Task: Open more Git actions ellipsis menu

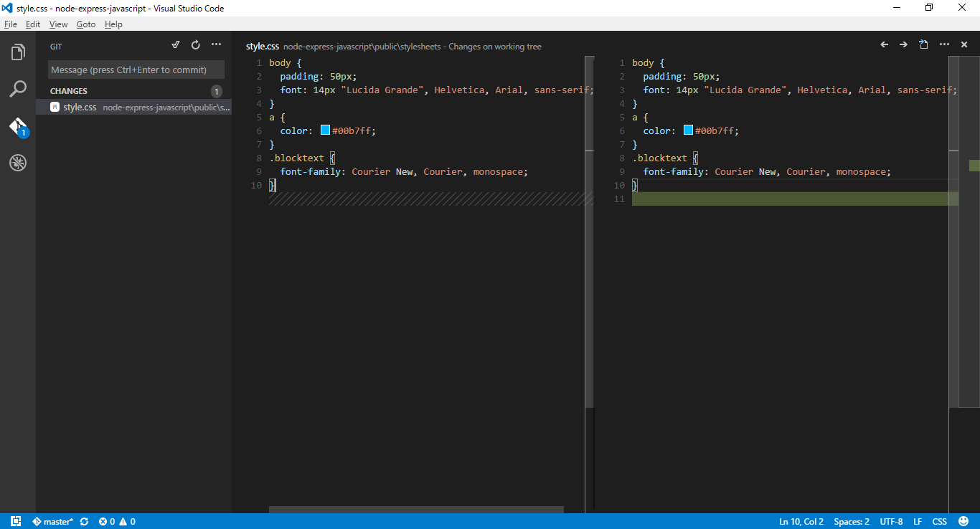Action: pyautogui.click(x=216, y=45)
